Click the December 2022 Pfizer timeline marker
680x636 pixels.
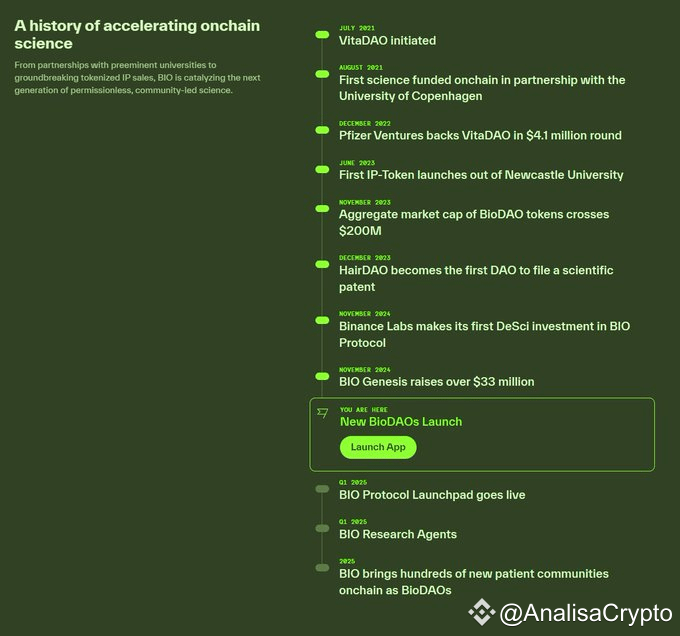[322, 129]
